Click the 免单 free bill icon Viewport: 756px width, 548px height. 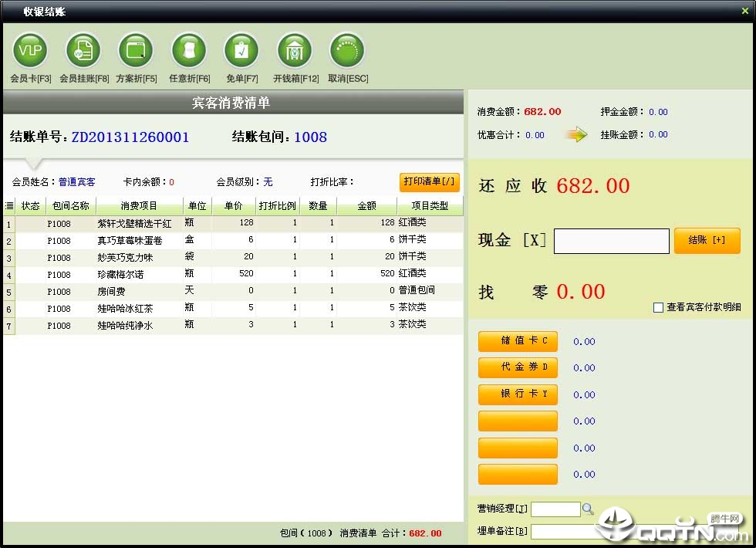(241, 52)
